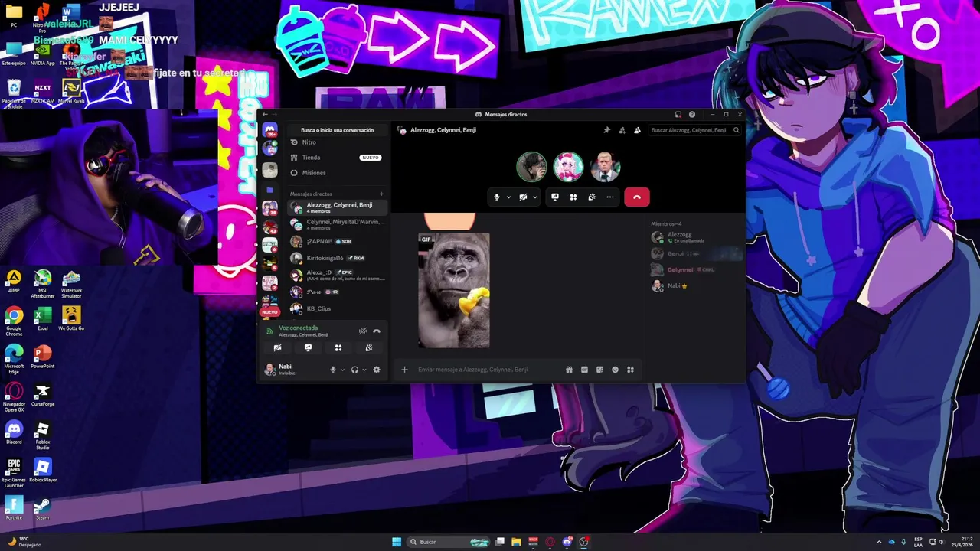Open Alexa_:D direct message
Image resolution: width=980 pixels, height=551 pixels.
[337, 275]
